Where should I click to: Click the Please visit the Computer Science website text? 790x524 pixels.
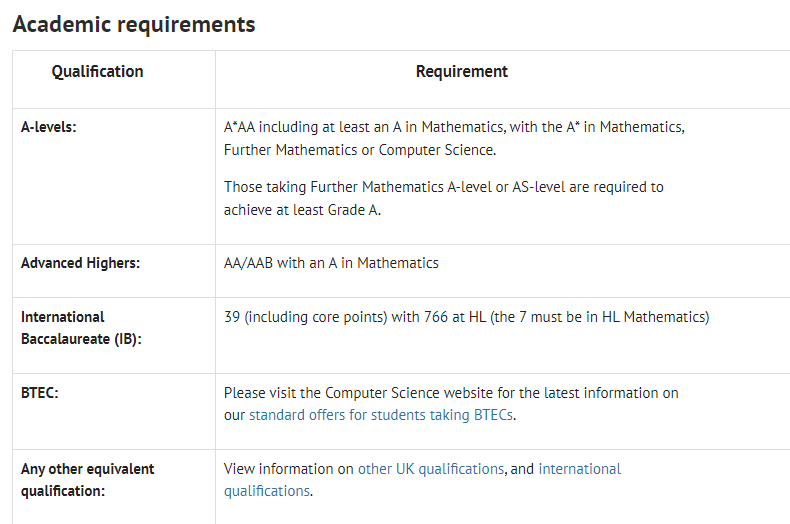(451, 392)
